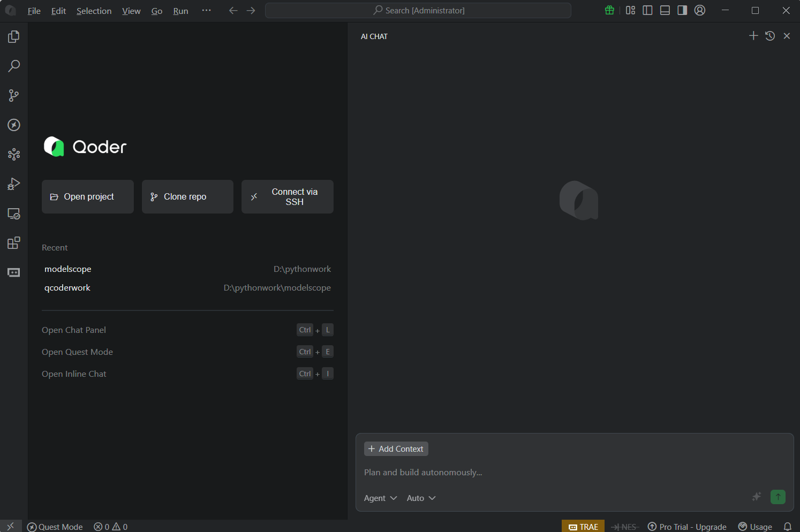Open the Go menu
800x532 pixels.
[157, 11]
